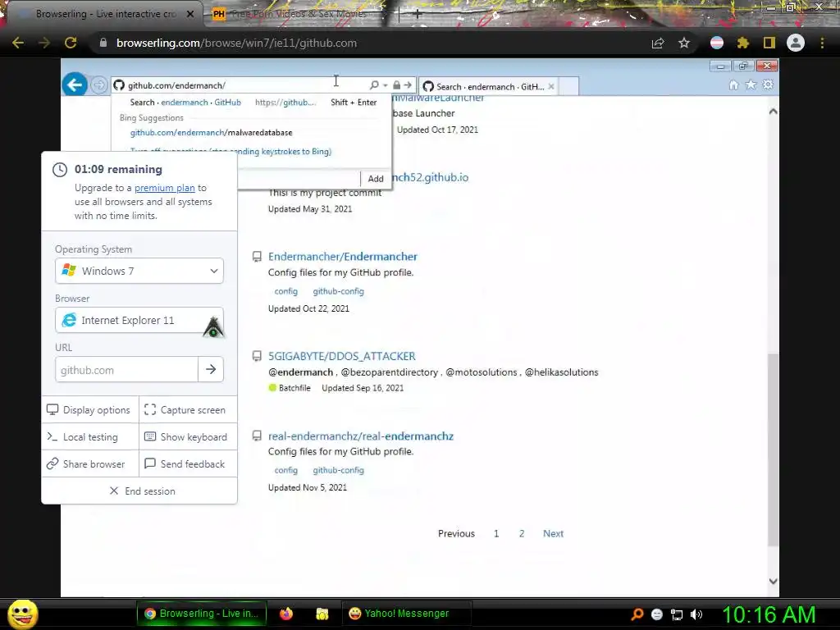This screenshot has width=840, height=630.
Task: Click IE search magnifier in address bar
Action: point(374,85)
